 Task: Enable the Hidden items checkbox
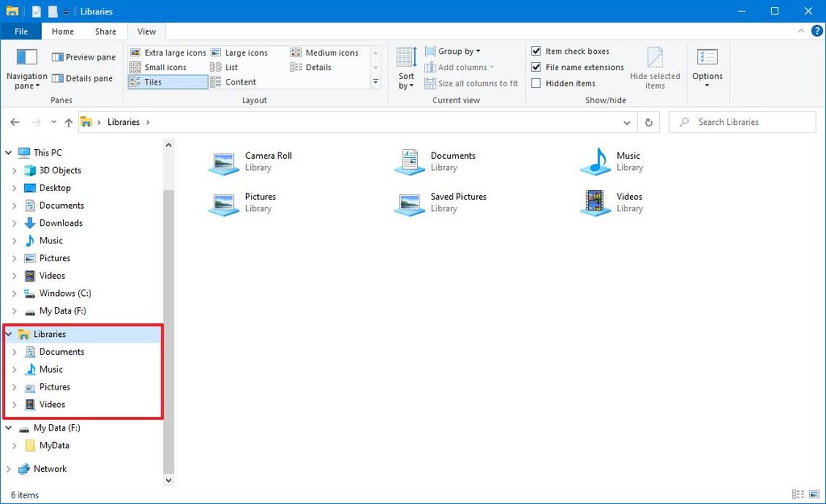(x=536, y=83)
